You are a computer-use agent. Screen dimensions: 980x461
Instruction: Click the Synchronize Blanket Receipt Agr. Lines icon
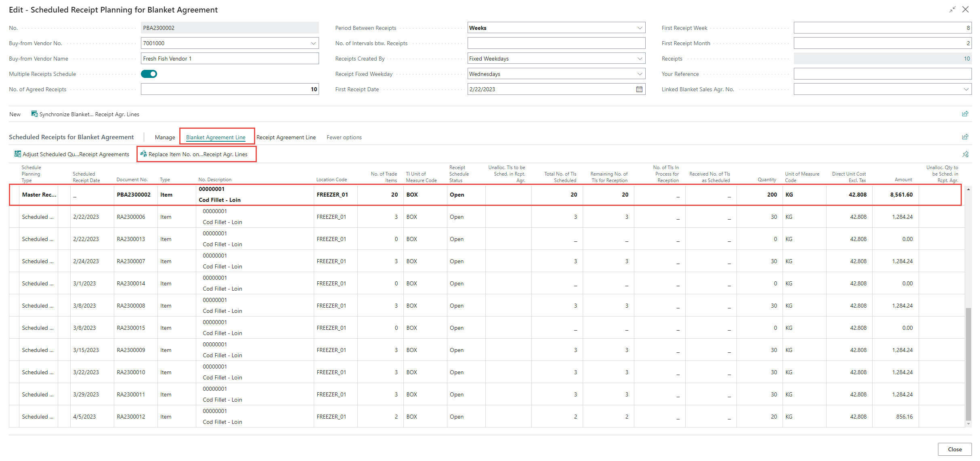coord(34,114)
